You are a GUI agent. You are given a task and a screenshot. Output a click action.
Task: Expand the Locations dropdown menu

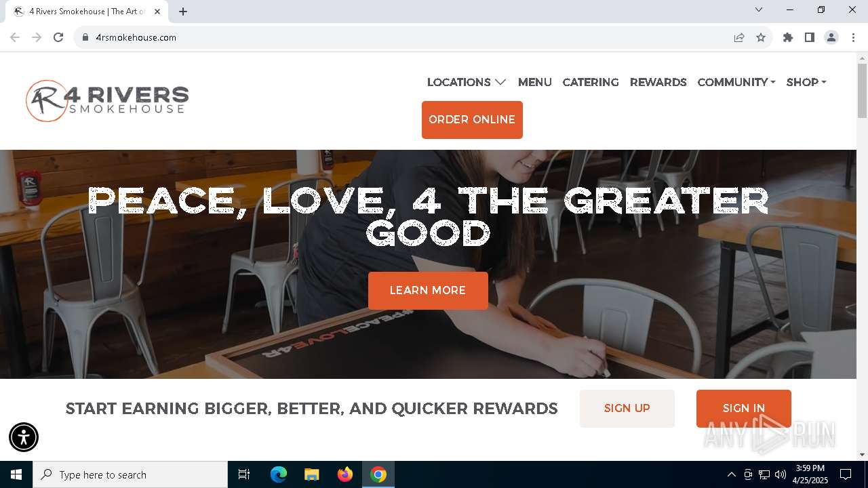[467, 82]
